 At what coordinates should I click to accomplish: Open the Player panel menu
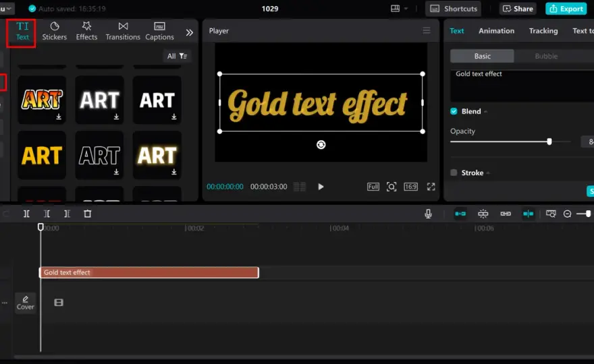point(427,30)
